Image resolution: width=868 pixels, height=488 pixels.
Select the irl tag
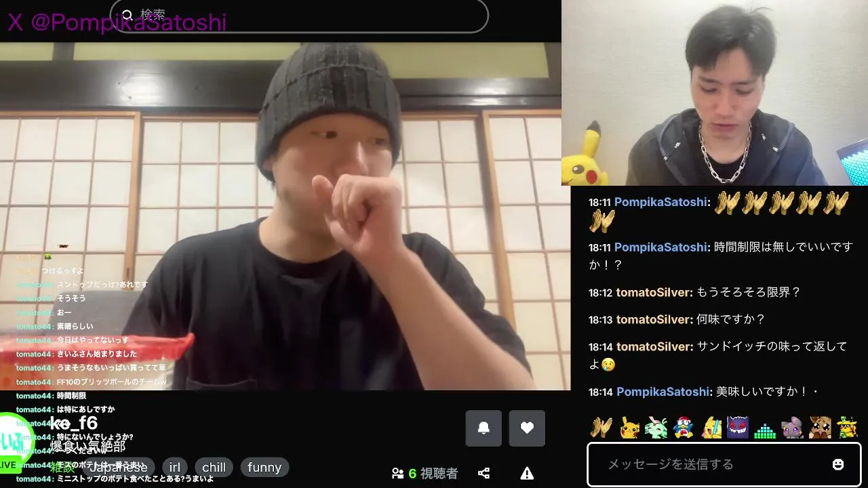point(175,467)
